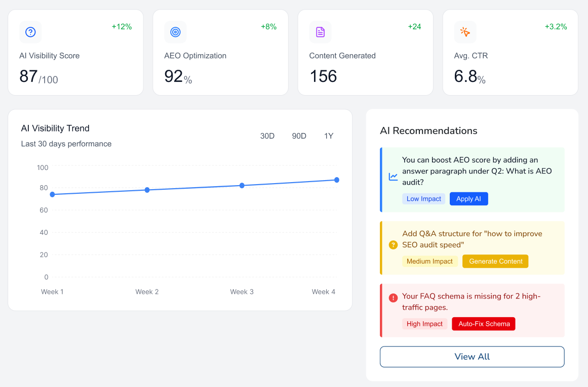Hit the Auto-Fix Schema button
The height and width of the screenshot is (387, 588).
click(x=484, y=324)
